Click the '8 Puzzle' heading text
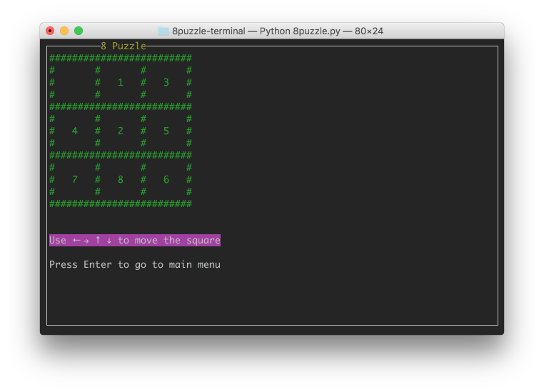This screenshot has width=544, height=392. point(124,46)
